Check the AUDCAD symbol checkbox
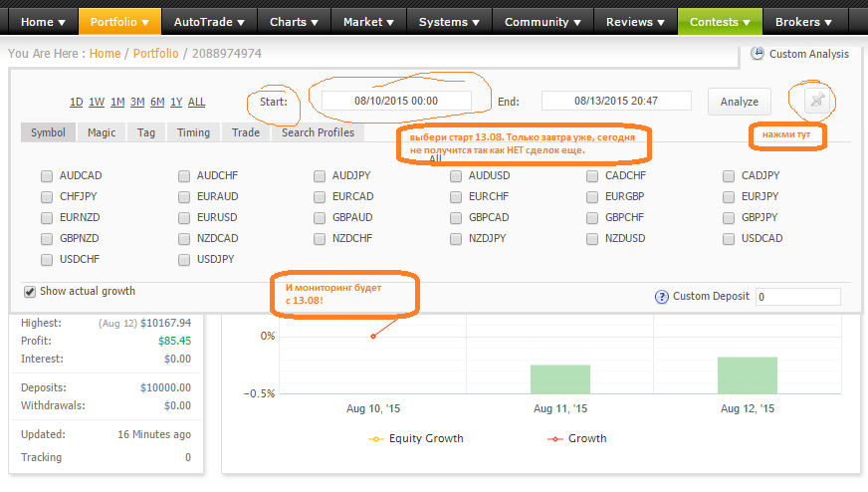This screenshot has height=492, width=868. pyautogui.click(x=47, y=176)
